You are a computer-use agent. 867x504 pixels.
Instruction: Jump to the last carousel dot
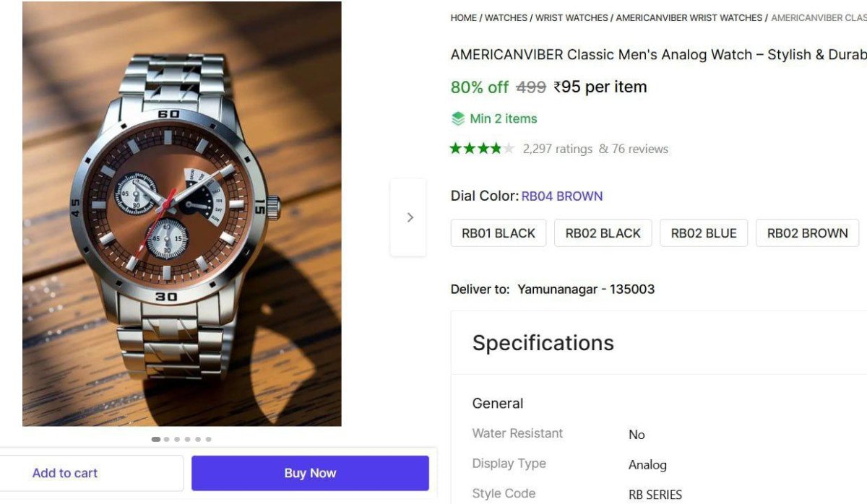click(x=209, y=439)
